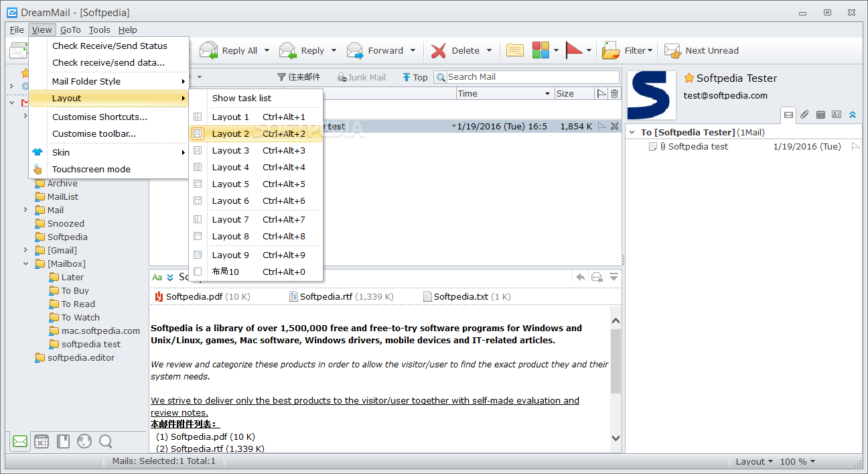This screenshot has height=474, width=868.
Task: Collapse the [Mailbox] folder tree
Action: [25, 263]
